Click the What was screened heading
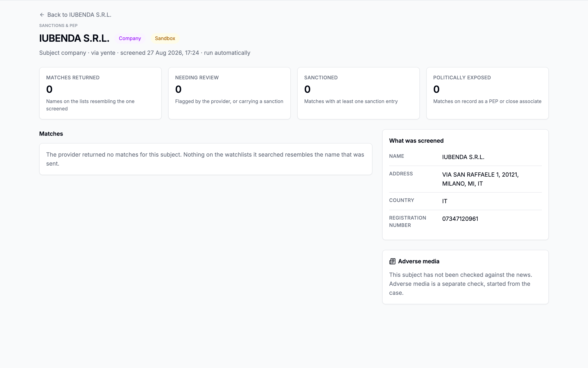 click(416, 141)
